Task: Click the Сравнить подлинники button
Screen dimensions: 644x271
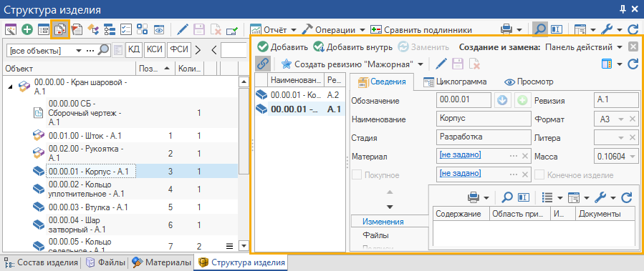Action: (x=421, y=30)
